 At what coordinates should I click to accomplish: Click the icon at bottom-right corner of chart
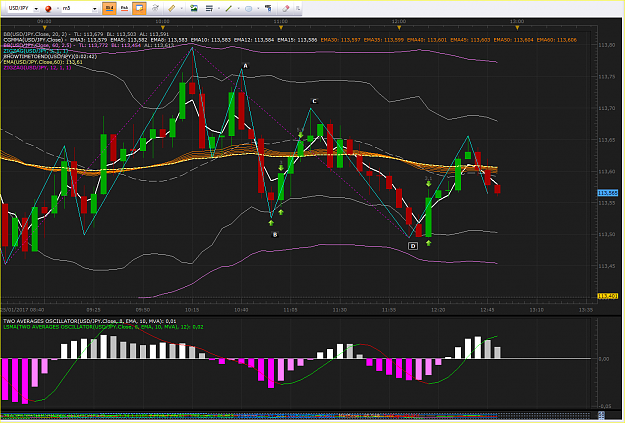point(601,415)
